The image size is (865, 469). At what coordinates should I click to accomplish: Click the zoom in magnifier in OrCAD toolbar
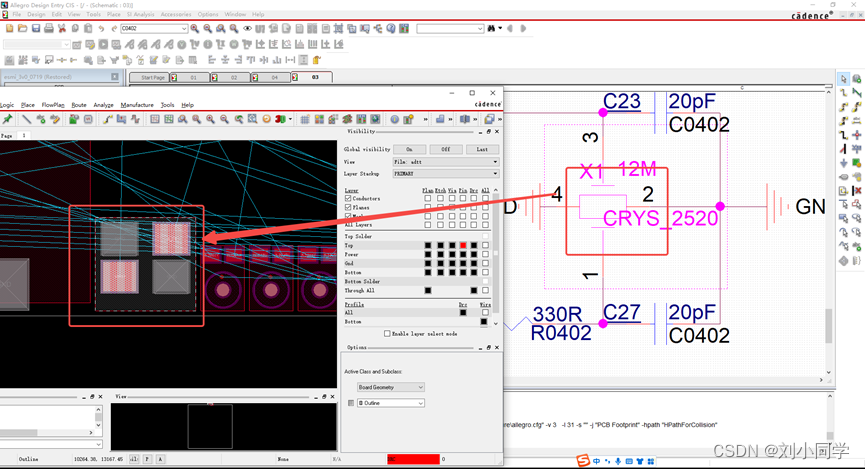point(195,29)
